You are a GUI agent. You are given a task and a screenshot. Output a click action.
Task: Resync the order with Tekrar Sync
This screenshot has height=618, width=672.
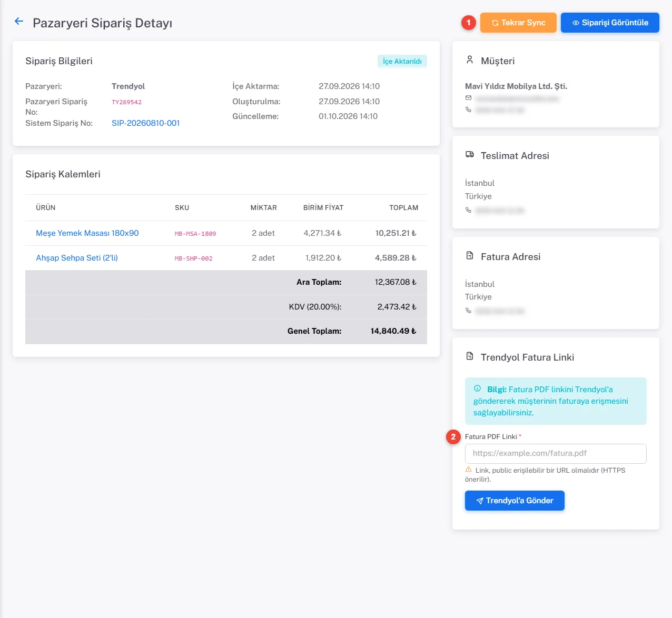(518, 23)
